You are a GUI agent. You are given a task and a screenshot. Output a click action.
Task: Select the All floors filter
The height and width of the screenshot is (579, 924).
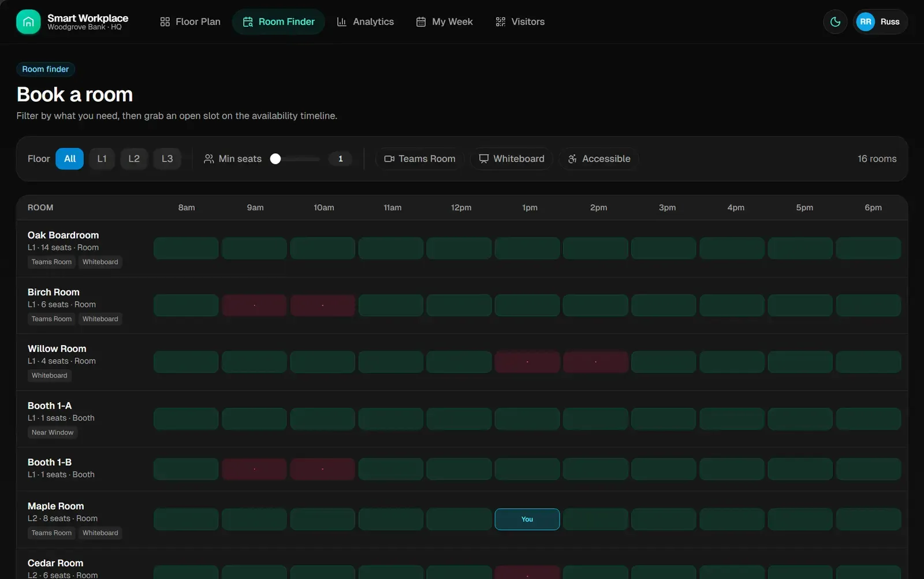coord(70,159)
